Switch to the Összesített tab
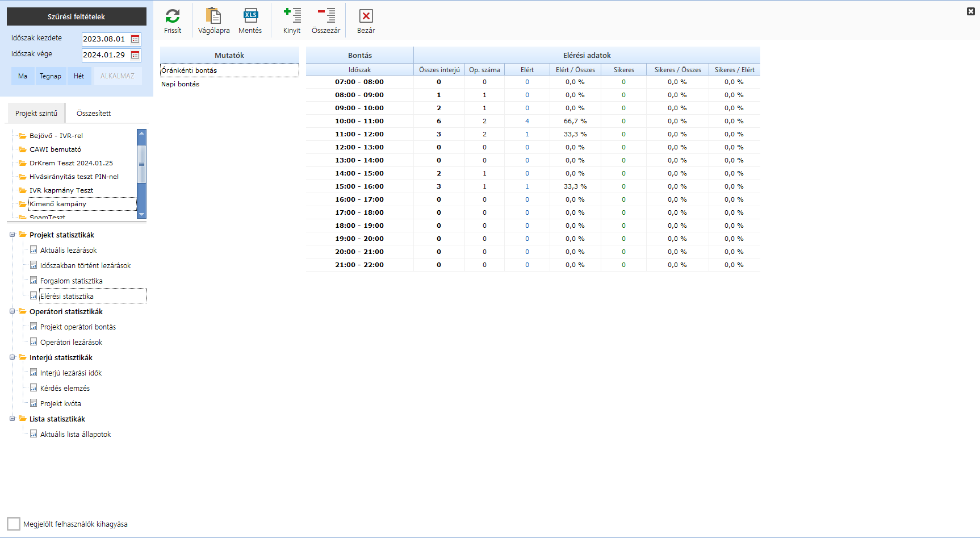The width and height of the screenshot is (980, 538). click(94, 114)
